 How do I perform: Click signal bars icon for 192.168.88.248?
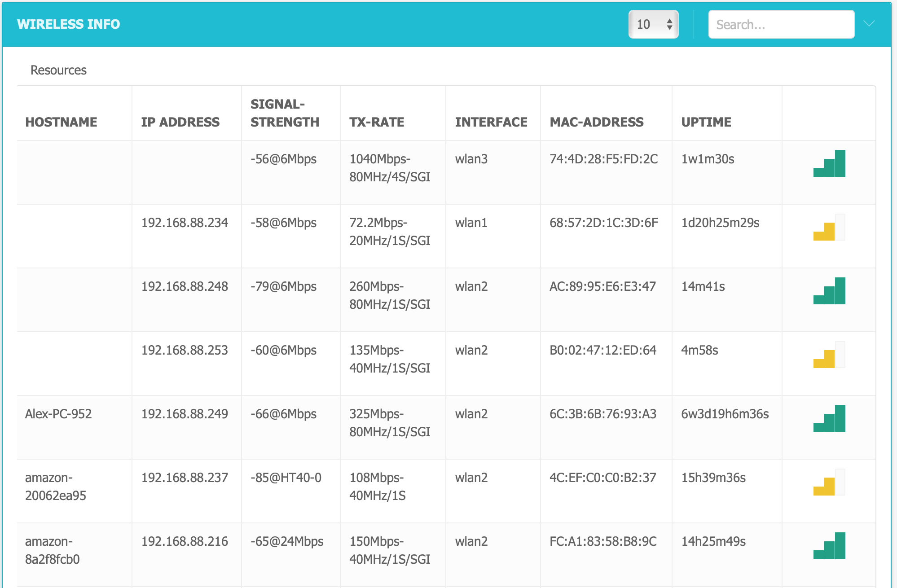tap(829, 291)
